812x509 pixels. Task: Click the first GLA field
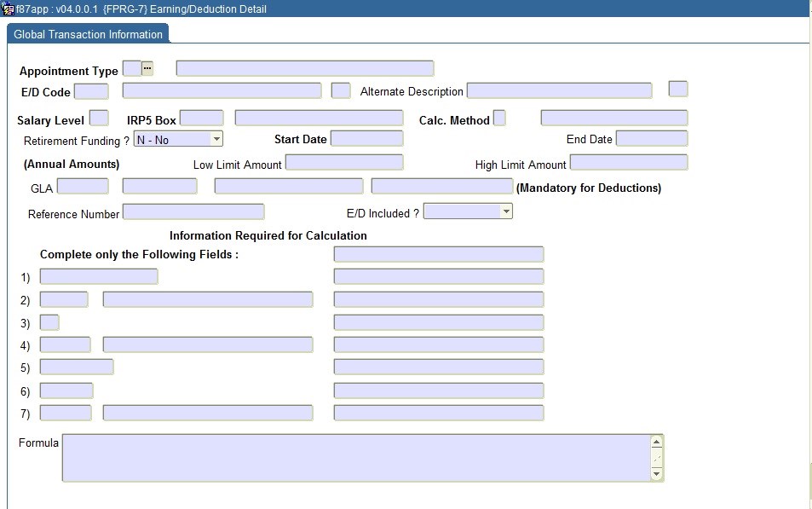[x=83, y=186]
